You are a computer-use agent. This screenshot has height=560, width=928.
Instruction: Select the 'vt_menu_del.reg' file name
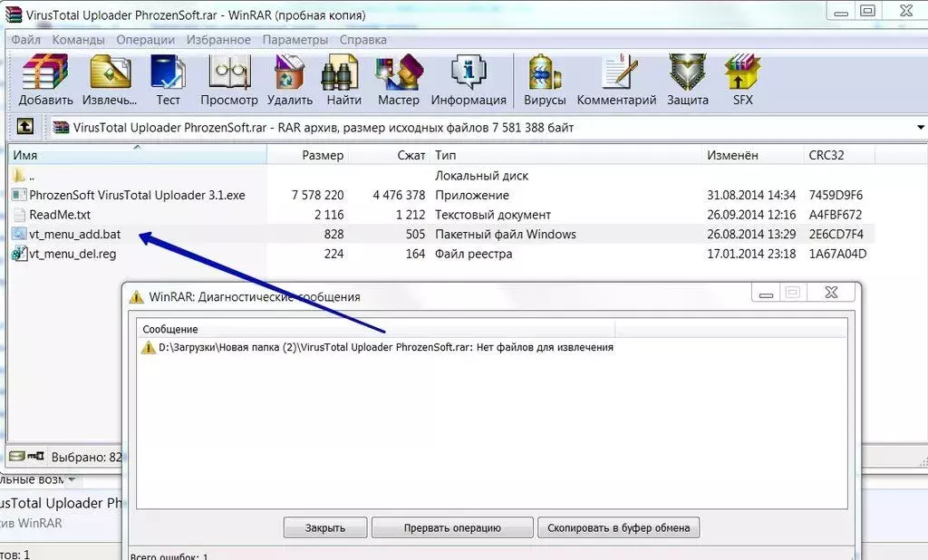[x=72, y=254]
